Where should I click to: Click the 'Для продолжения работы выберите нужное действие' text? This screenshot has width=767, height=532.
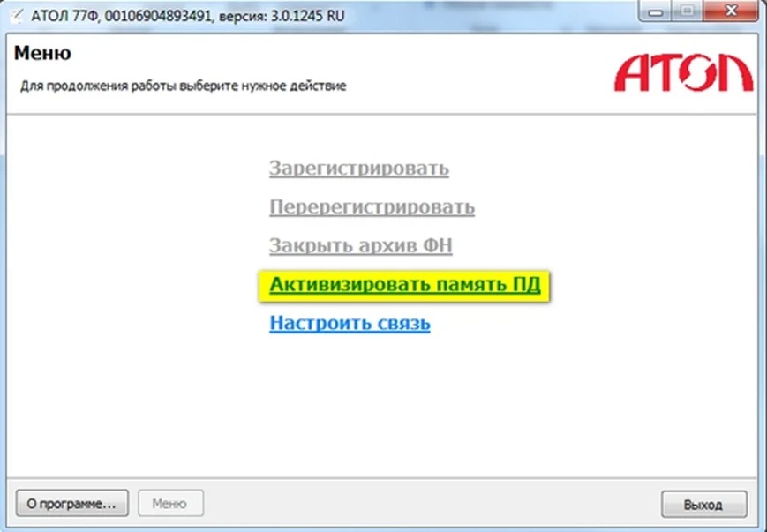coord(183,86)
